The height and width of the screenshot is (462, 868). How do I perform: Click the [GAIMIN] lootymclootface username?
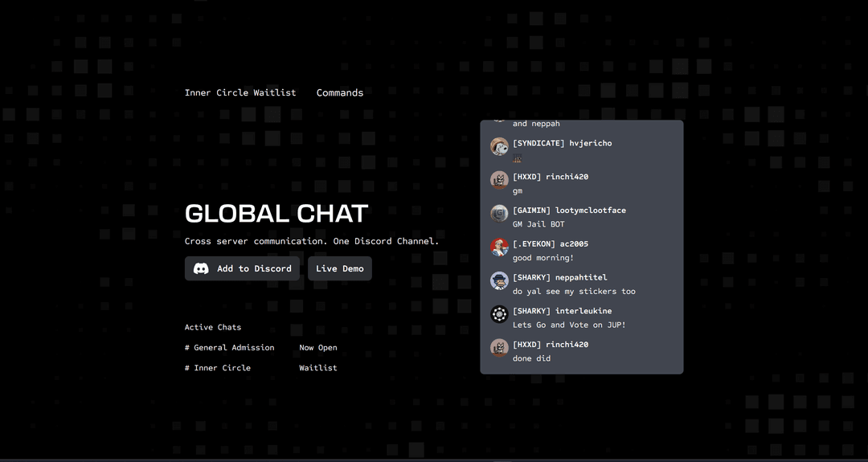point(570,211)
